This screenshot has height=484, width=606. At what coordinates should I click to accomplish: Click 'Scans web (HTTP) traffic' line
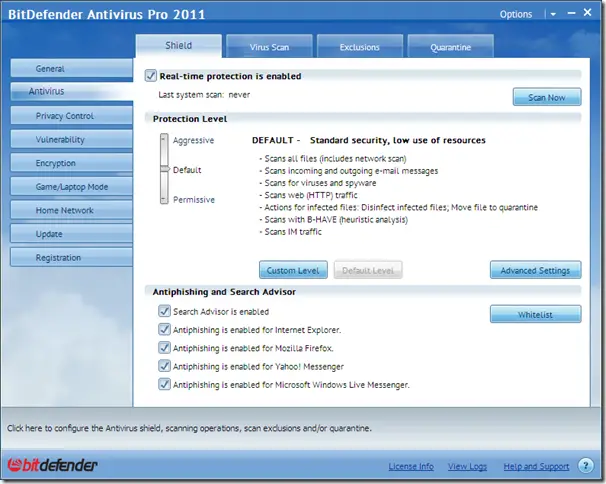(x=308, y=195)
